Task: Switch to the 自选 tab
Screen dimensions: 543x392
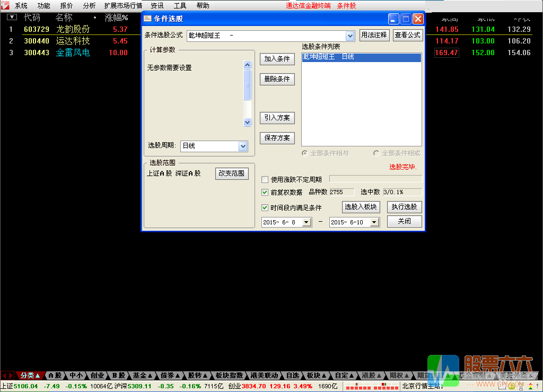Action: click(x=293, y=376)
